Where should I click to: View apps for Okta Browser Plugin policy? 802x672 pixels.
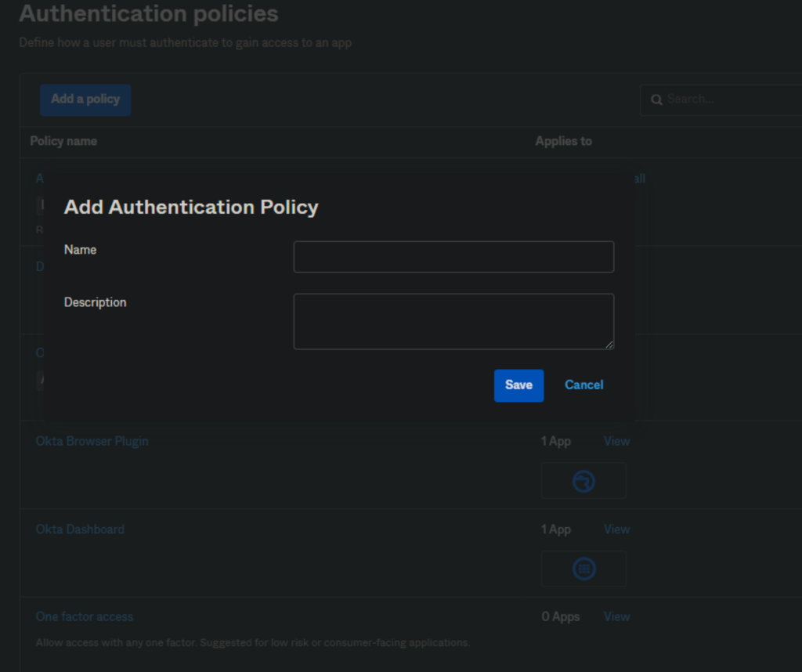click(x=616, y=441)
